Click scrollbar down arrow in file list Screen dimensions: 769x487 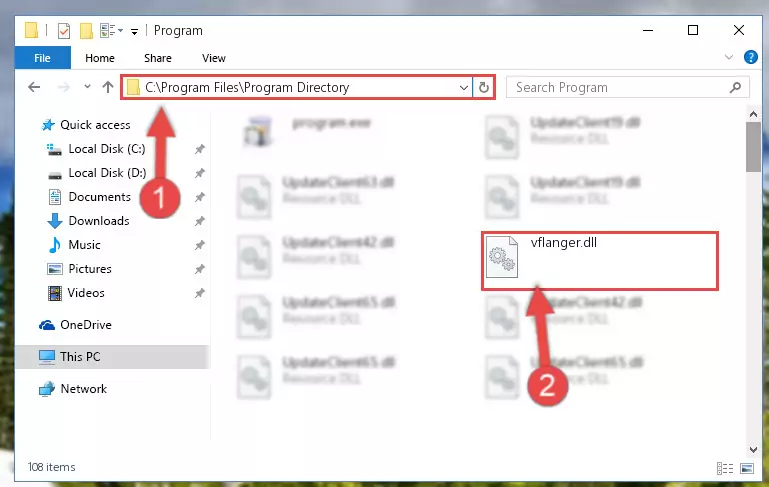(753, 450)
